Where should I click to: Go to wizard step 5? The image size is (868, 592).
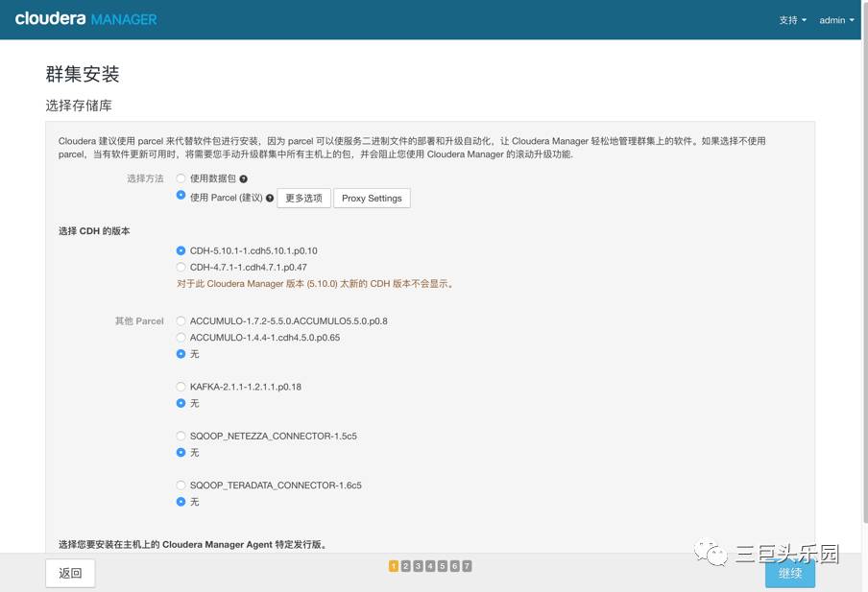(443, 566)
